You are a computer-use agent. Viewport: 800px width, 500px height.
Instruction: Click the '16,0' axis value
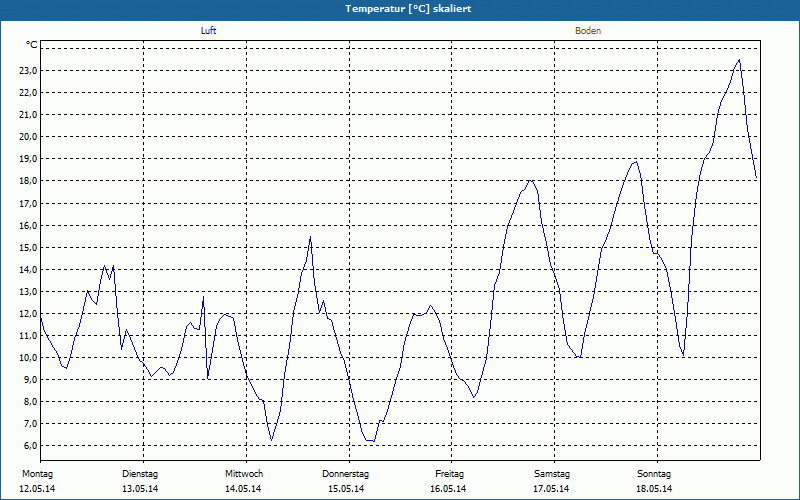[28, 226]
